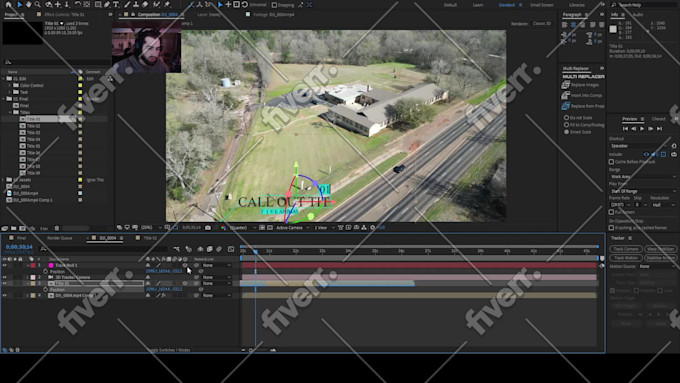Enable Cache Before Playback checkbox
Screen dimensions: 680x383
tap(611, 162)
